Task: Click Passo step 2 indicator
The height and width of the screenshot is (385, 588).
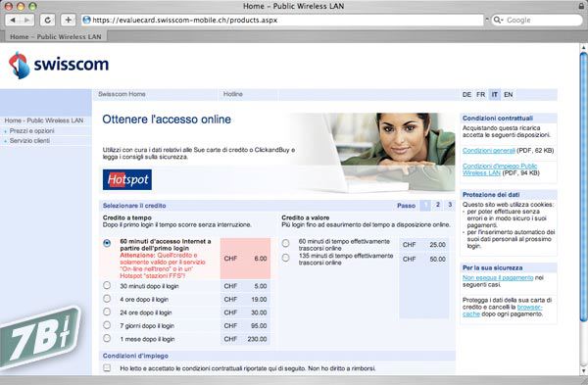Action: (x=437, y=205)
